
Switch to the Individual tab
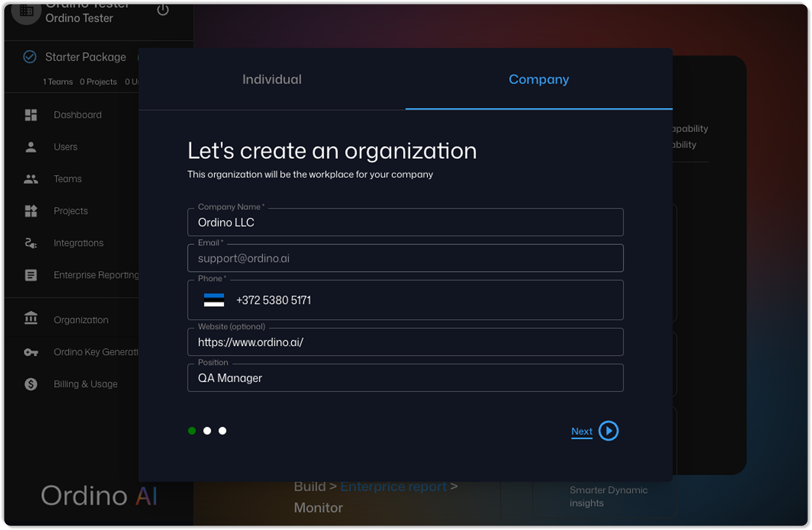272,80
